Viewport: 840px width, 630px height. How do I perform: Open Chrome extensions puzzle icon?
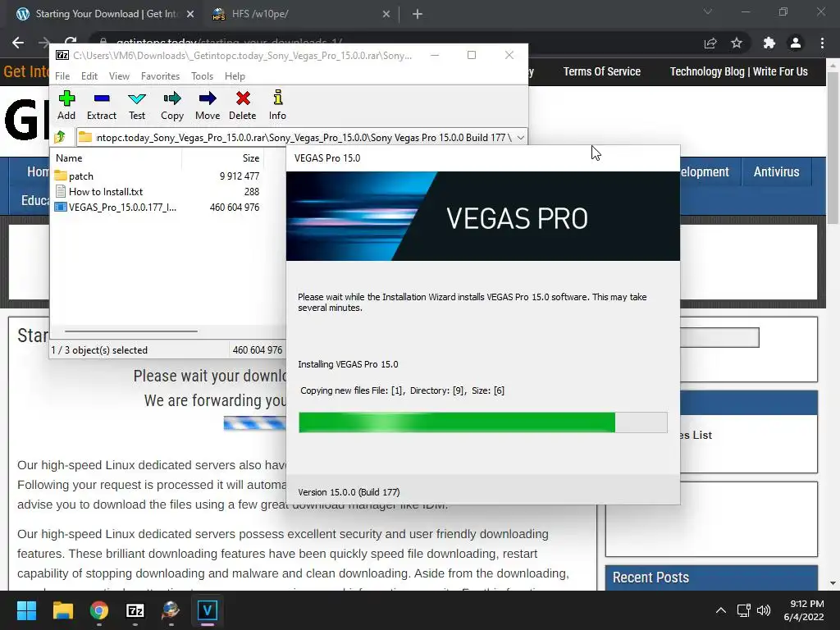pyautogui.click(x=769, y=43)
